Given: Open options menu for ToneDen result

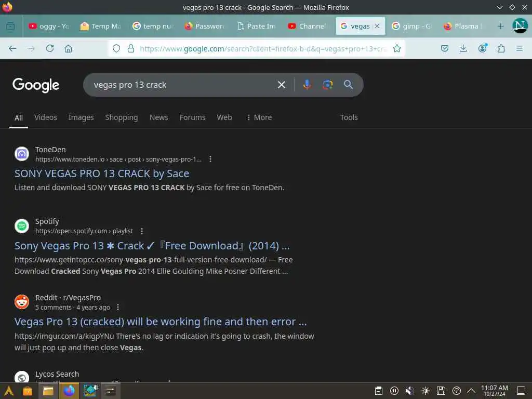Looking at the screenshot, I should point(210,159).
